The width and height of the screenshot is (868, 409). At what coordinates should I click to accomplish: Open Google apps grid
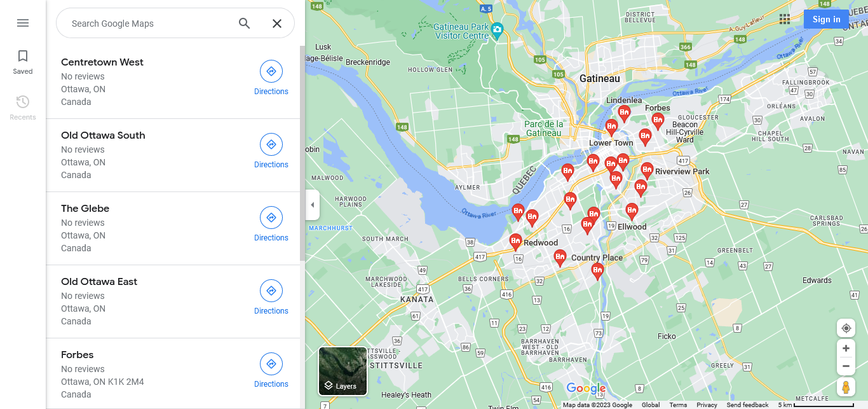pyautogui.click(x=785, y=19)
